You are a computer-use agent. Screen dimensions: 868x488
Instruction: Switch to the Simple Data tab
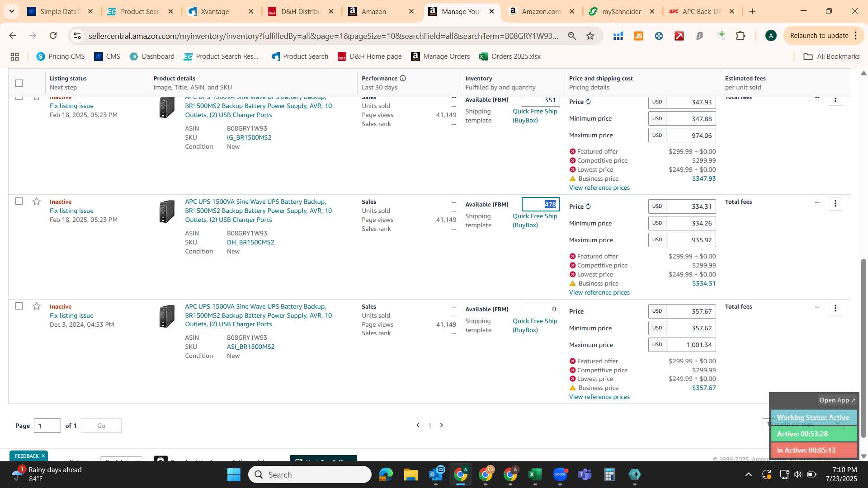click(60, 11)
